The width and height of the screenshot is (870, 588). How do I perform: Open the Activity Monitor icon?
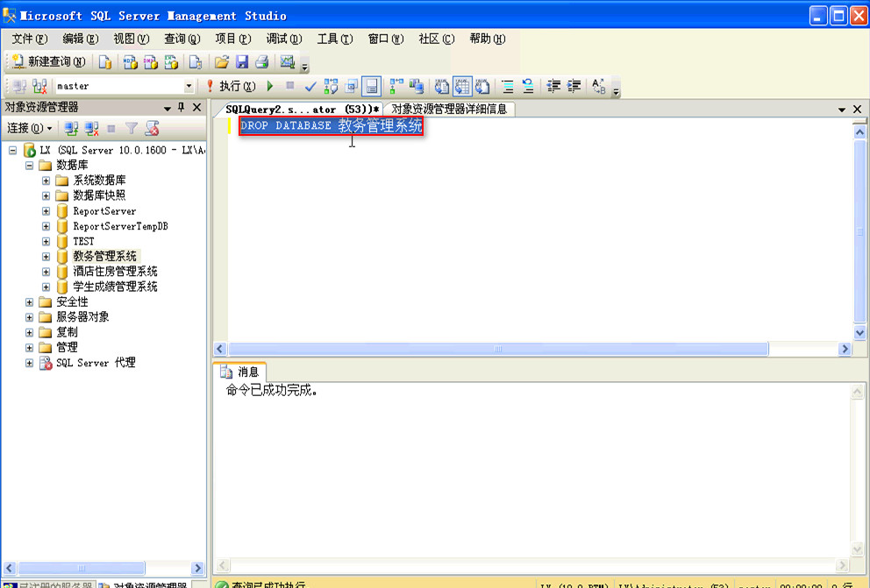pyautogui.click(x=287, y=61)
